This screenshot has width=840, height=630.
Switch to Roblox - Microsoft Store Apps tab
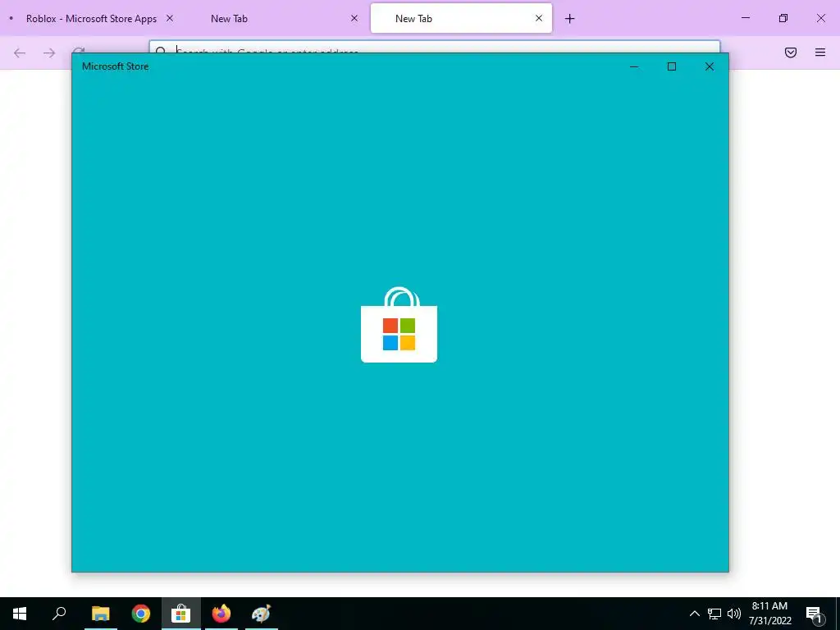coord(92,18)
